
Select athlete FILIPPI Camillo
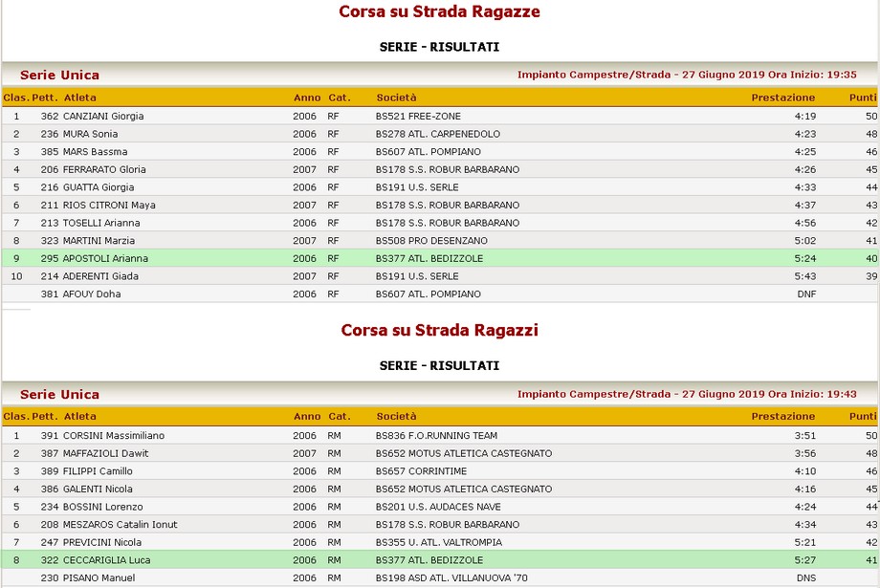click(x=98, y=471)
